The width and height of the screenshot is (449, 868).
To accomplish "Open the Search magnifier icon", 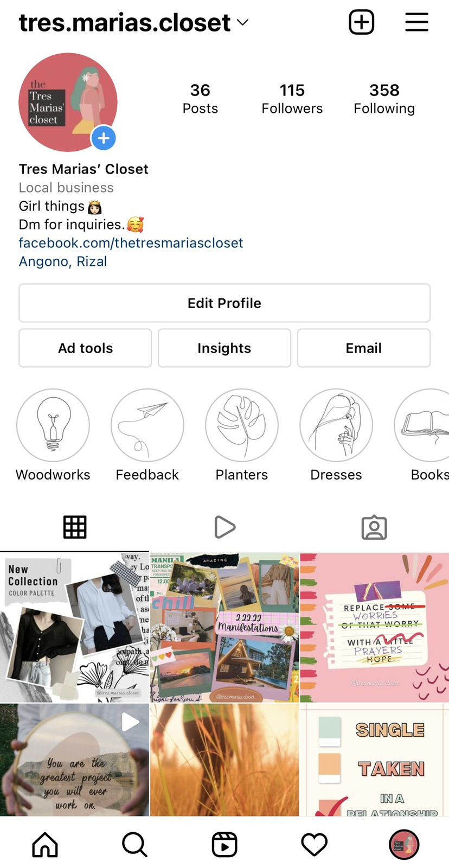I will point(134,845).
